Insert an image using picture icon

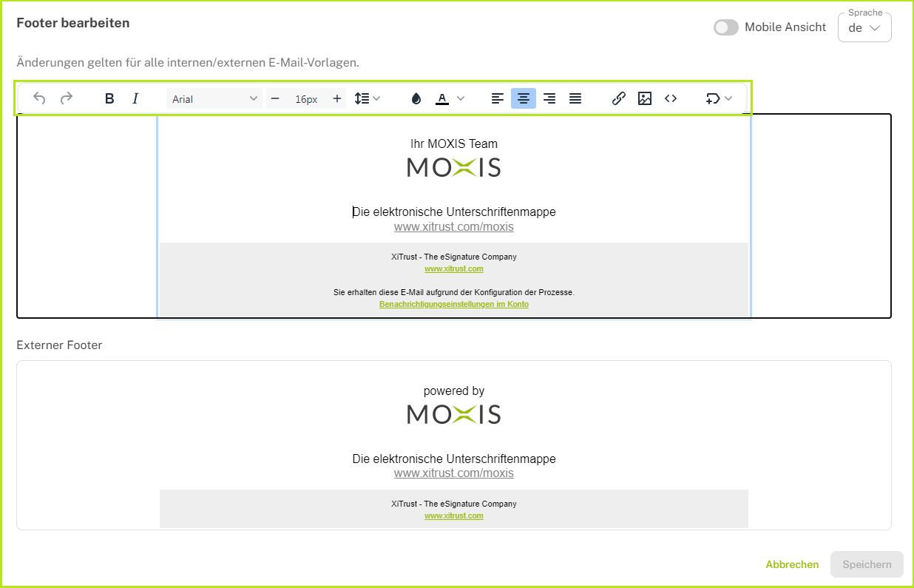click(645, 98)
